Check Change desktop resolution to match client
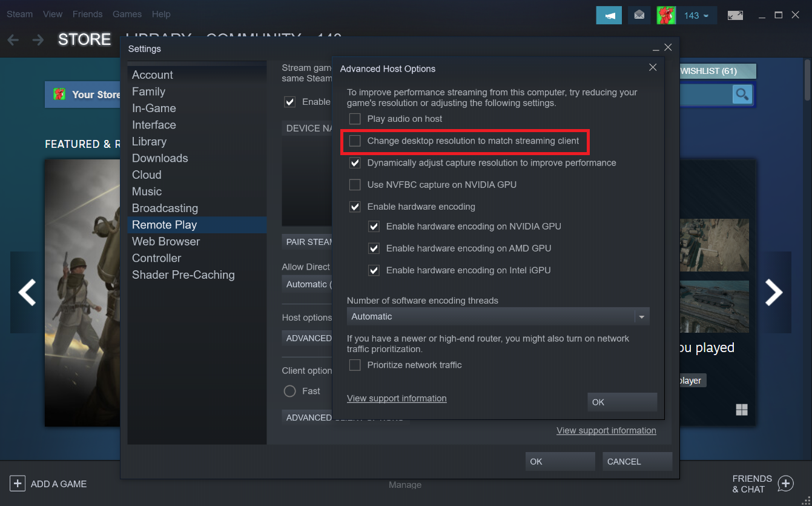Viewport: 812px width, 506px height. point(355,141)
